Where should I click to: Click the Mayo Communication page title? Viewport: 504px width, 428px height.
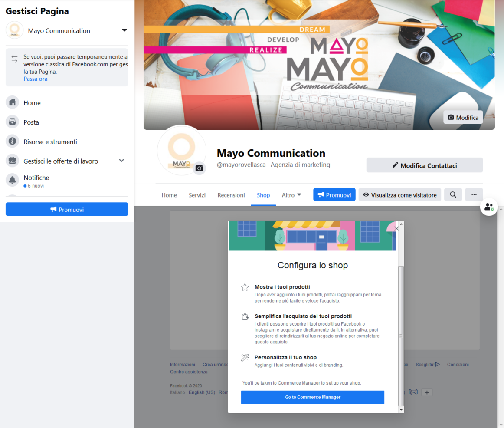coord(271,153)
